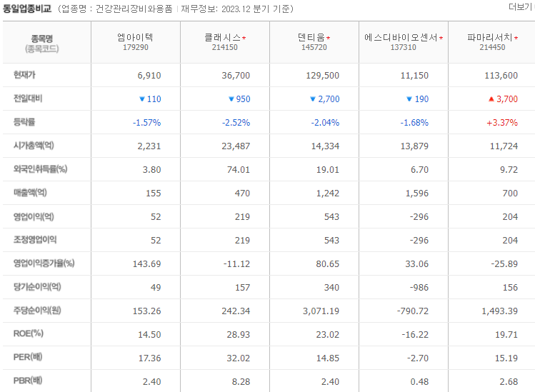
Task: Open the 에스디바이오센서 stock link
Action: [x=401, y=37]
